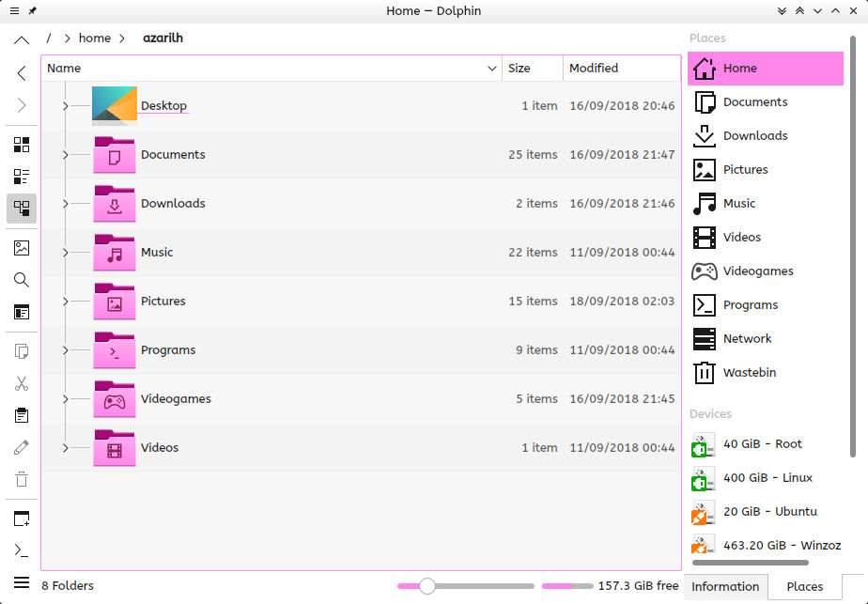868x604 pixels.
Task: Open 400 GiB - Linux device
Action: (x=766, y=478)
